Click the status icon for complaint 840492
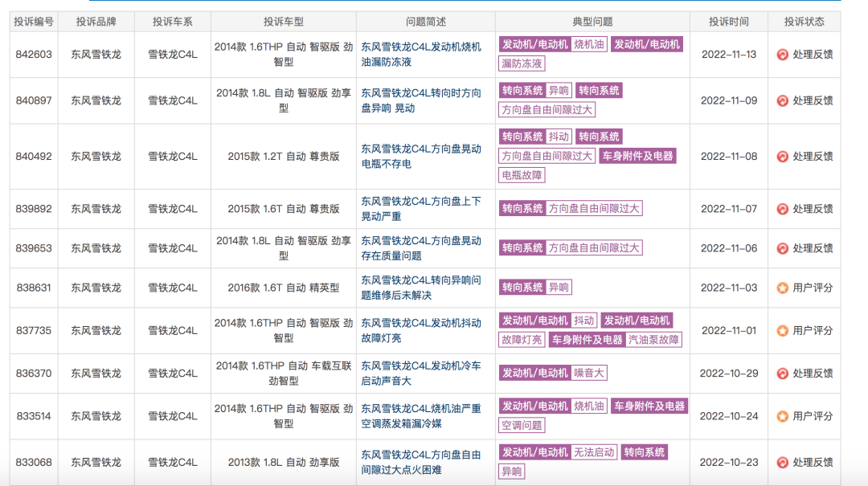868x486 pixels. (x=782, y=157)
